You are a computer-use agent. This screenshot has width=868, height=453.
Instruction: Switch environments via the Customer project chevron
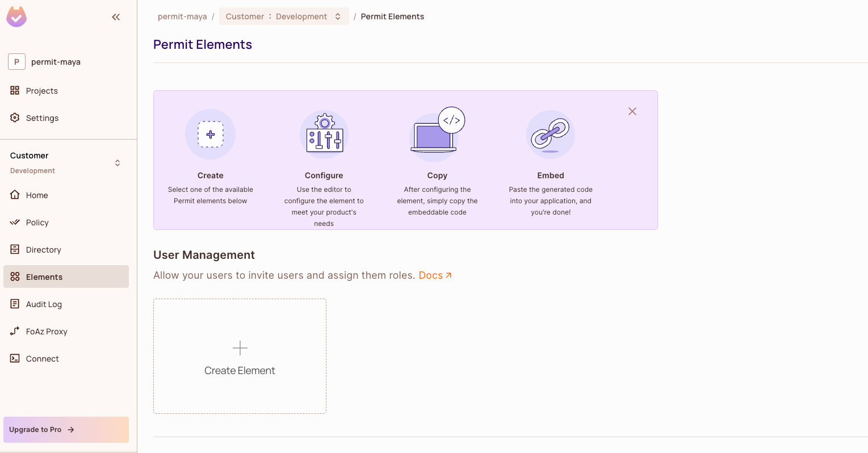[117, 162]
